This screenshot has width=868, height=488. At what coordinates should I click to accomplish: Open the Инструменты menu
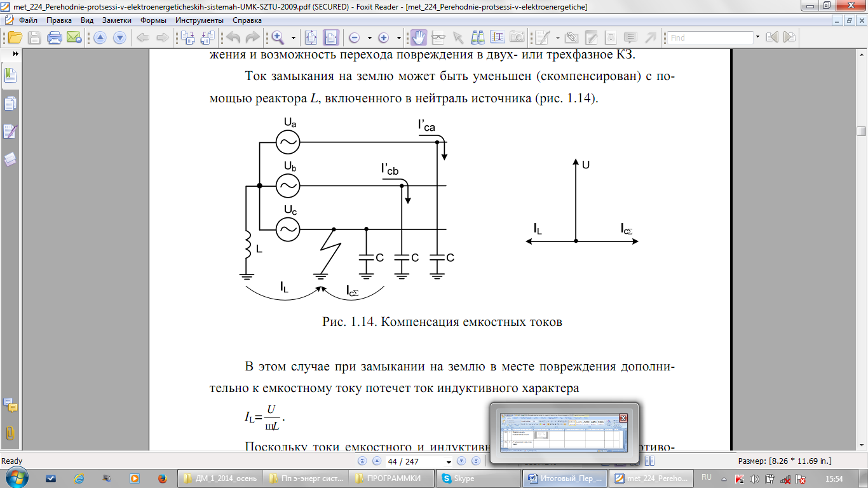click(x=200, y=20)
